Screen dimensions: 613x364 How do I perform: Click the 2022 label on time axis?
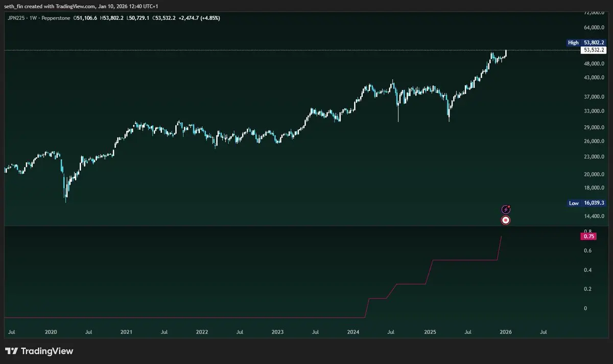pos(202,332)
